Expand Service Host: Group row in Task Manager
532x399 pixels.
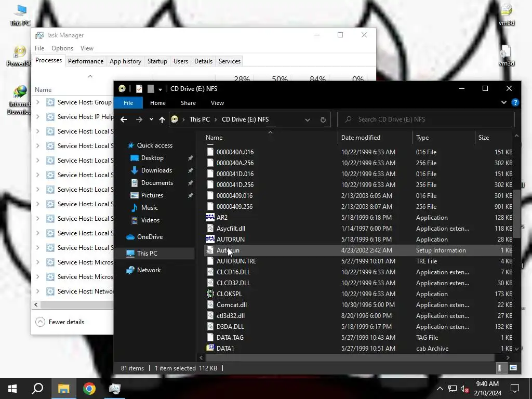coord(37,102)
